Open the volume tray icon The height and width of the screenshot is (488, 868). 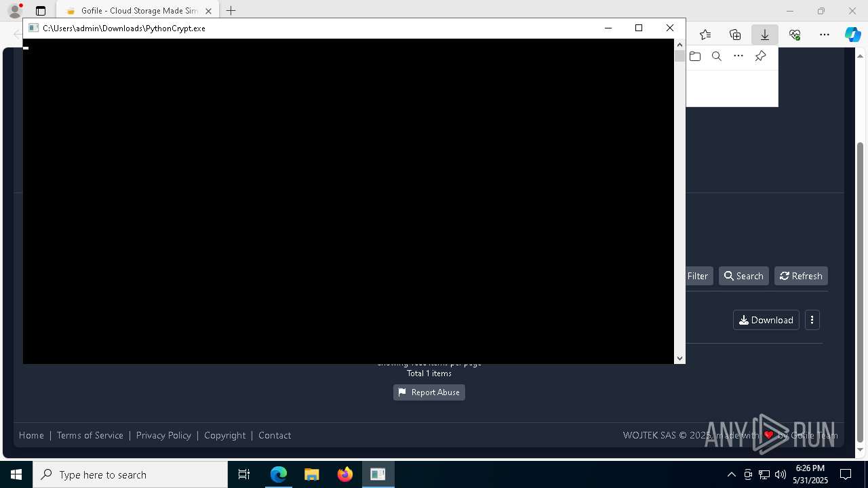[x=781, y=474]
